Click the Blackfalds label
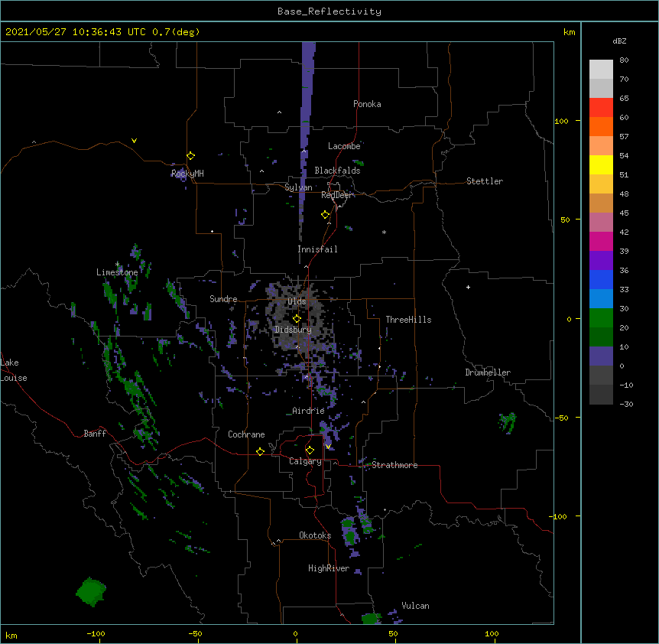659x644 pixels. tap(337, 171)
